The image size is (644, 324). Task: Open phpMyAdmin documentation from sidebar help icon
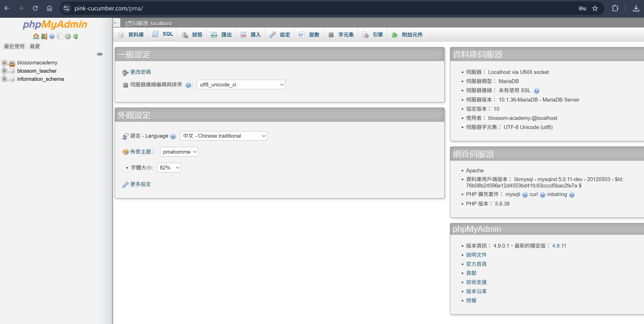tap(52, 37)
